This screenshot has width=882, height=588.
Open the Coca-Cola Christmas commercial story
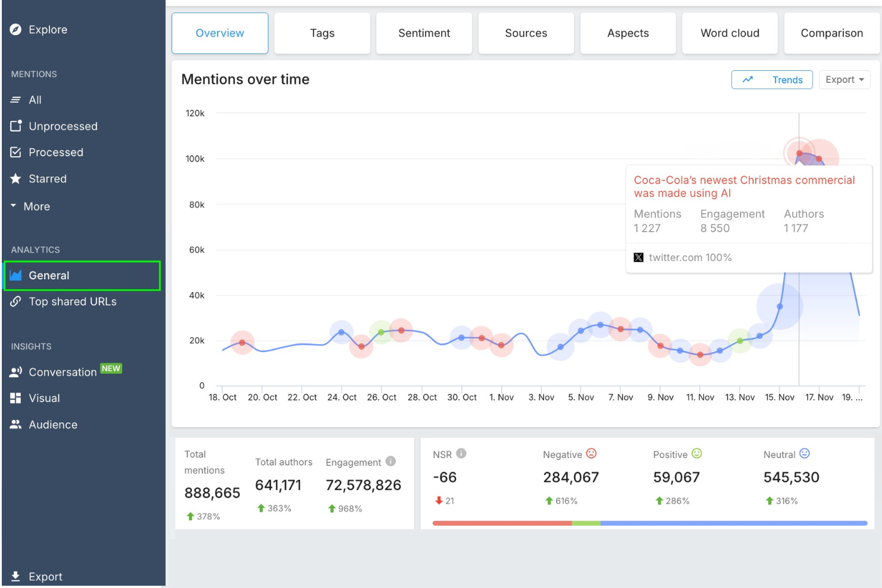744,186
